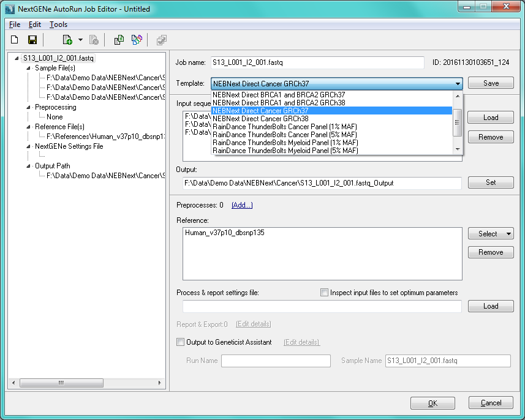525x420 pixels.
Task: Click the Remove job toolbar icon
Action: point(94,40)
